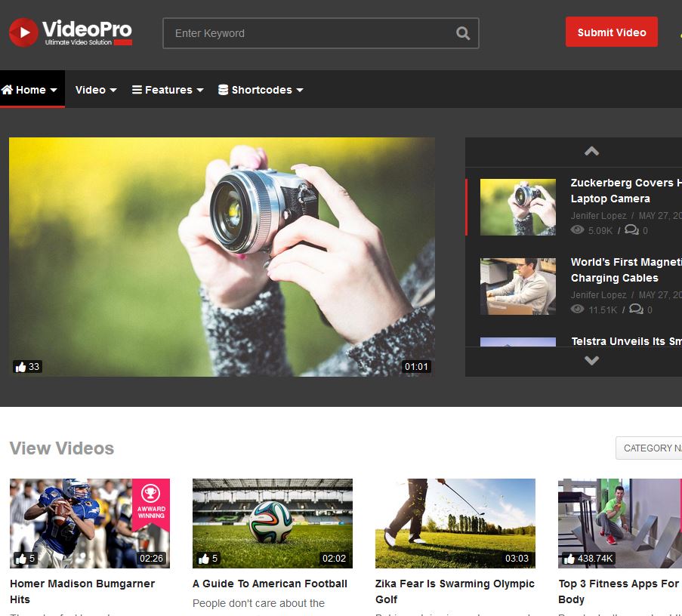Click the 03:03 duration label
Image resolution: width=682 pixels, height=616 pixels.
[517, 558]
